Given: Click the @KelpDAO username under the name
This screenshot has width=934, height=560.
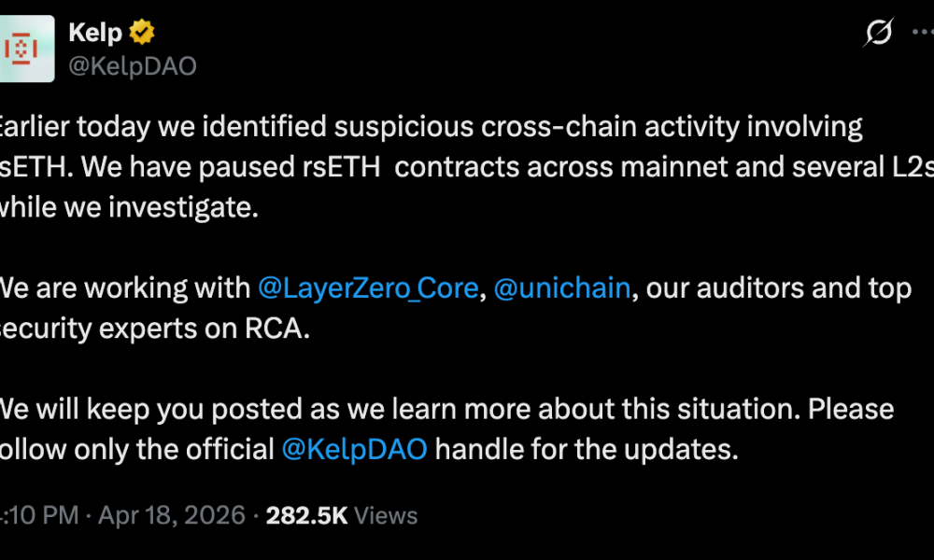Looking at the screenshot, I should click(132, 65).
